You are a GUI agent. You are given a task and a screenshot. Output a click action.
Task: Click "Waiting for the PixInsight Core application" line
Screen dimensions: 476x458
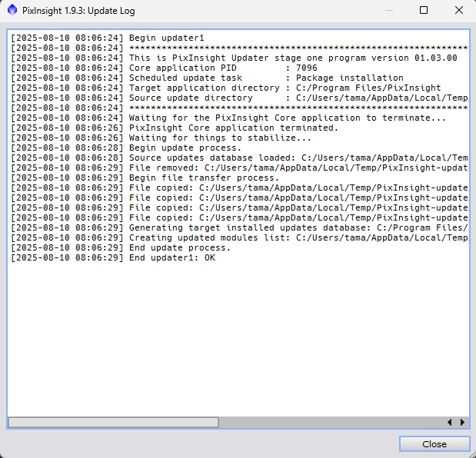(228, 118)
